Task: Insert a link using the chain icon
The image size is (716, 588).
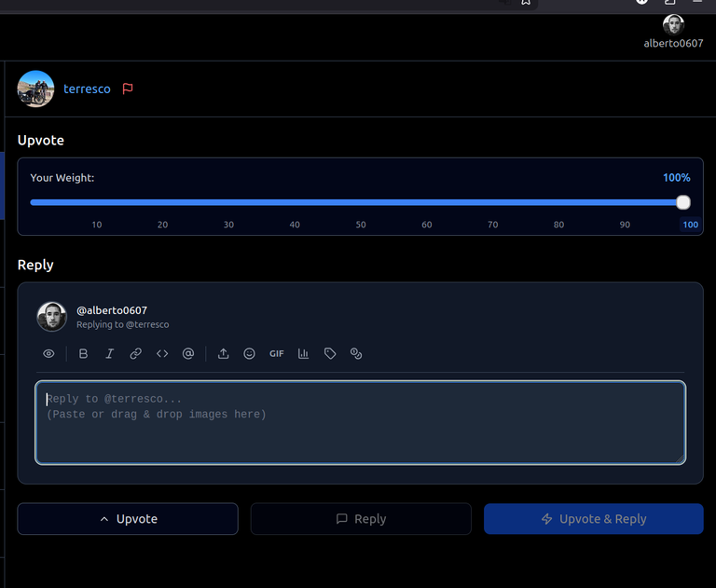Action: pos(135,354)
